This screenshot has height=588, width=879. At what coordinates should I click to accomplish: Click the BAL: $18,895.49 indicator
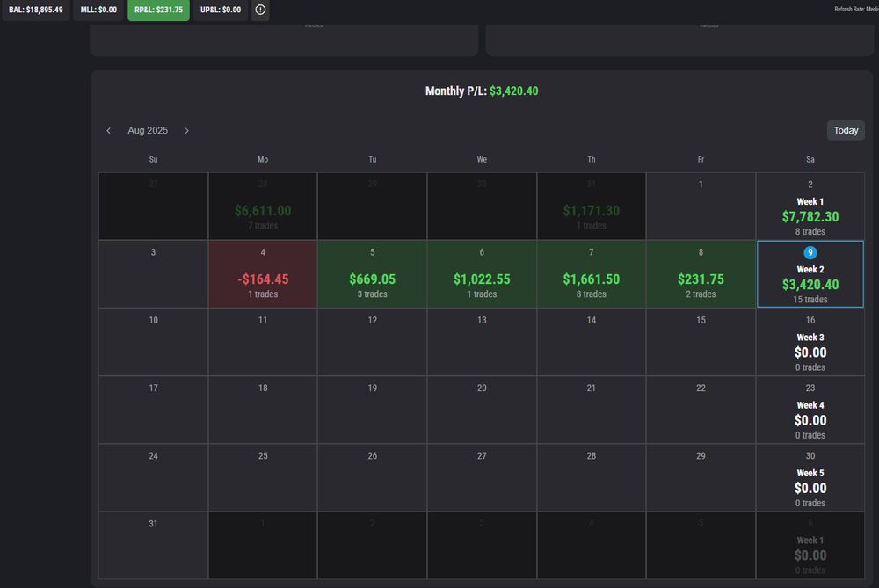point(36,10)
